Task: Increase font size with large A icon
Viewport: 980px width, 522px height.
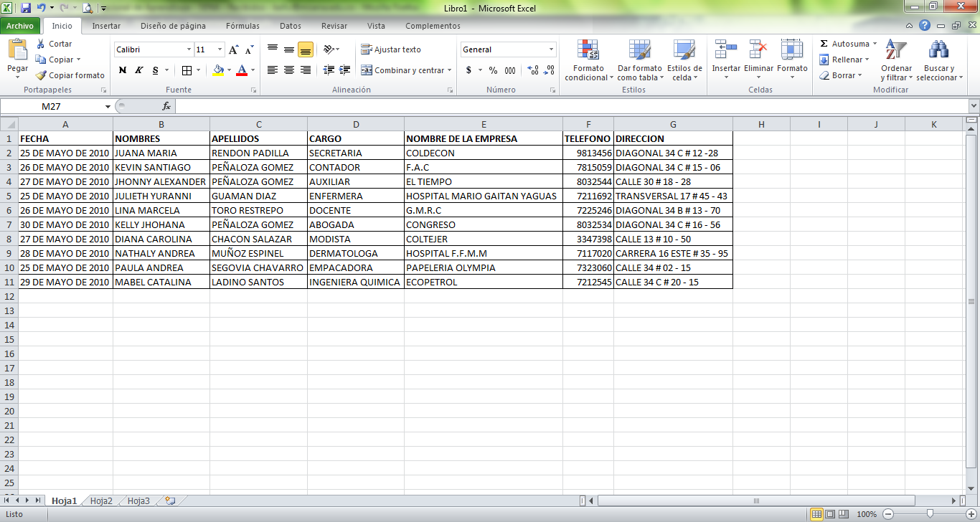Action: (x=234, y=49)
